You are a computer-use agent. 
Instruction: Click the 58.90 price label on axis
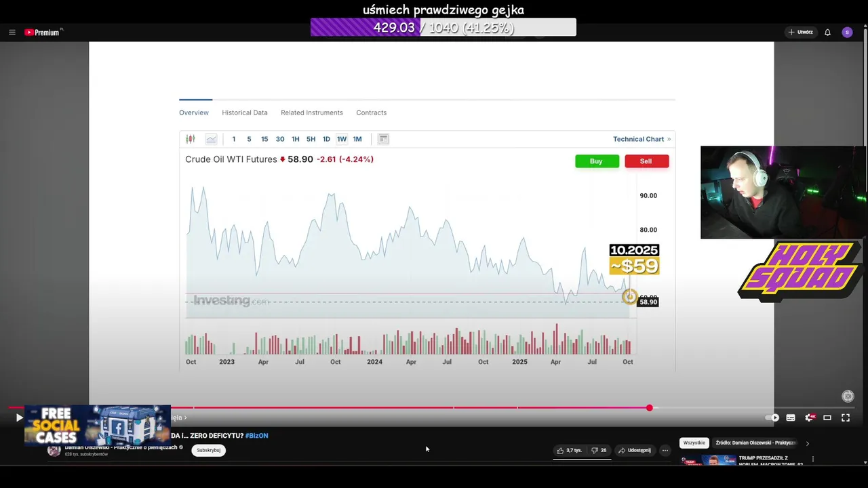pos(648,302)
